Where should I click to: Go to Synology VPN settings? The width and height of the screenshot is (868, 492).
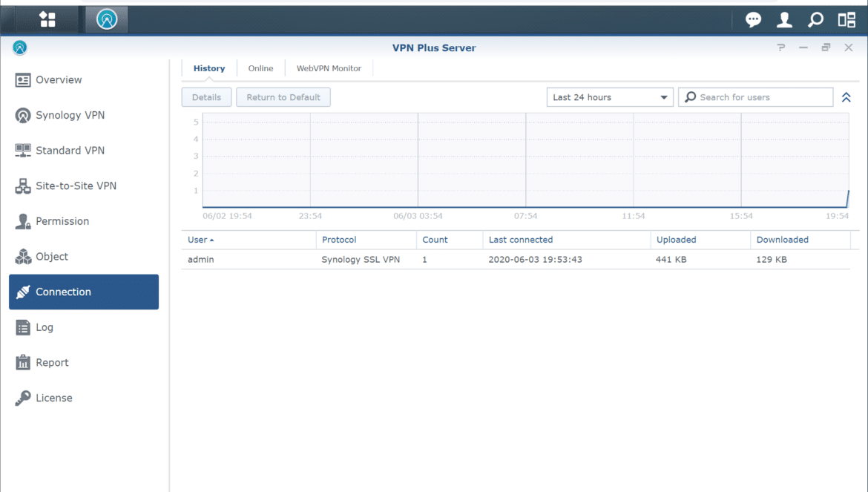pos(84,115)
